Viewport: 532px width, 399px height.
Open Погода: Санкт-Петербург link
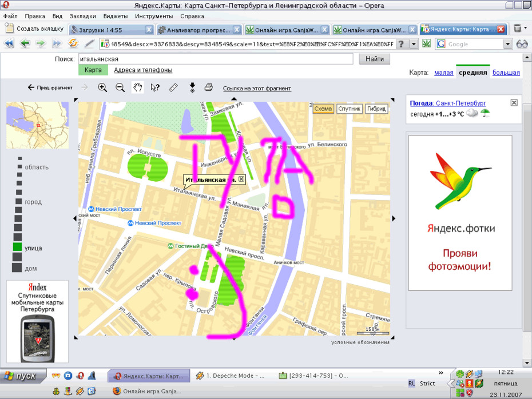(448, 103)
